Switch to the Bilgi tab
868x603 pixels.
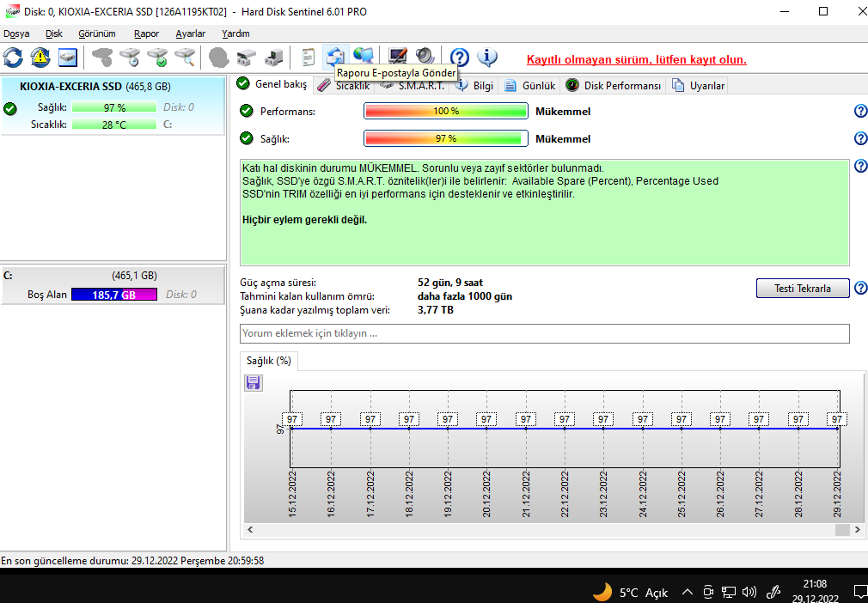point(475,86)
